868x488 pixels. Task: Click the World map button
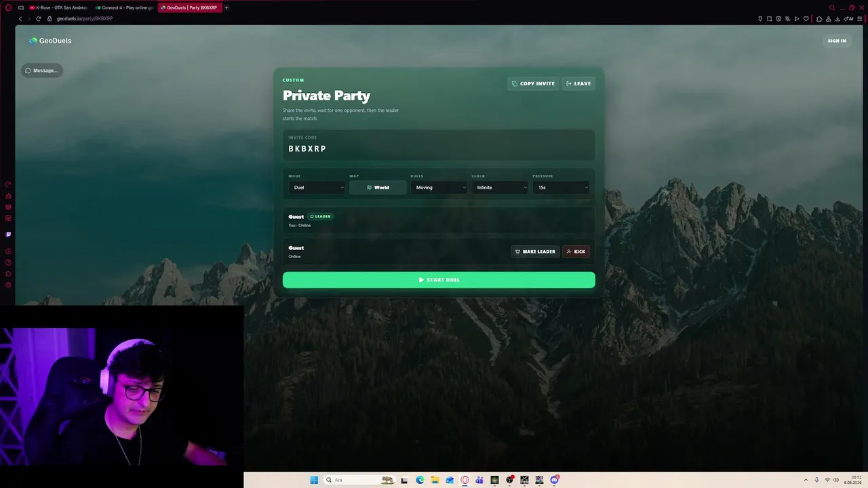[378, 188]
